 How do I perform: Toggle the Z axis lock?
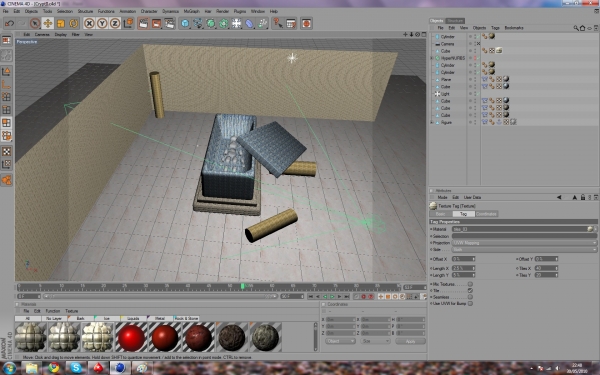coord(115,23)
